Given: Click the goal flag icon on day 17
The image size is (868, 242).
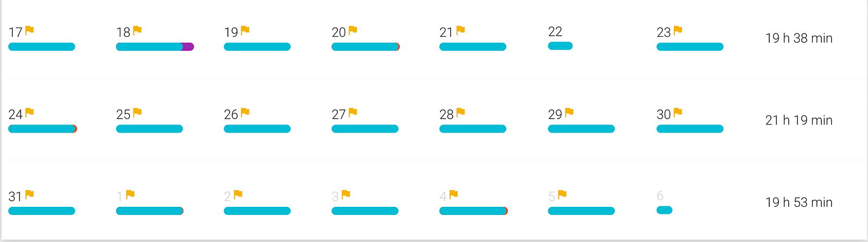Looking at the screenshot, I should (x=29, y=30).
